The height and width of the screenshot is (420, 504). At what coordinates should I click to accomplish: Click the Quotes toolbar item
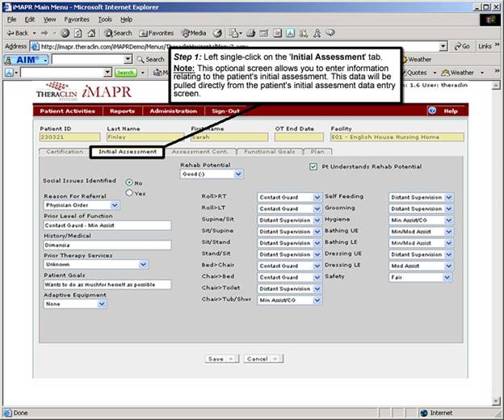point(417,73)
